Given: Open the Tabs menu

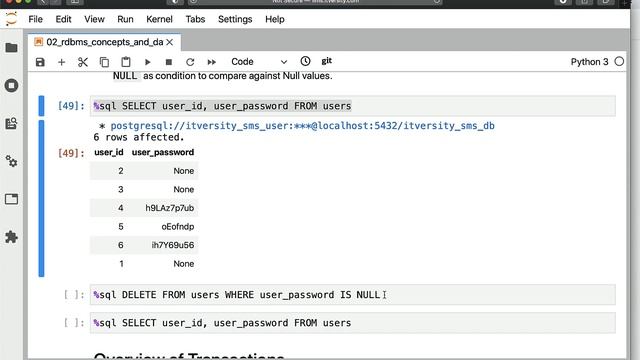Looking at the screenshot, I should coord(195,19).
